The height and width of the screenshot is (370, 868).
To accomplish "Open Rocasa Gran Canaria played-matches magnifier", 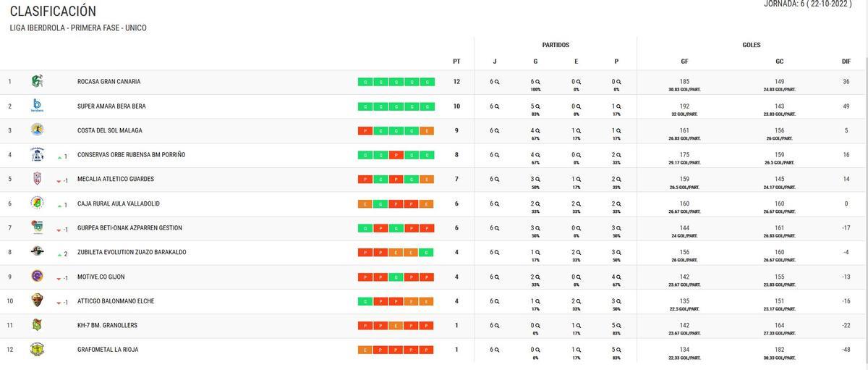I will [x=497, y=82].
